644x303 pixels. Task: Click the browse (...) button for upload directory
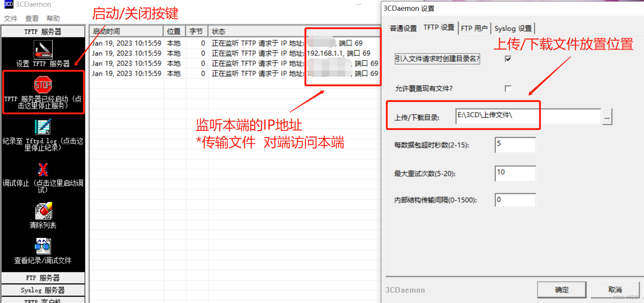pos(607,117)
